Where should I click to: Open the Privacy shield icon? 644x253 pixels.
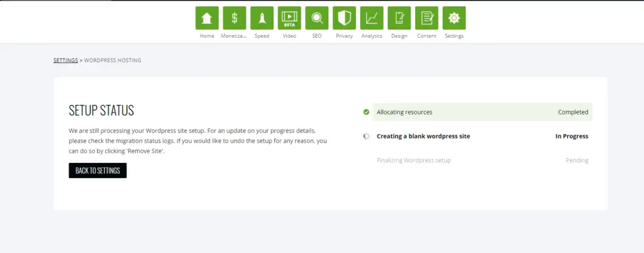[x=344, y=18]
